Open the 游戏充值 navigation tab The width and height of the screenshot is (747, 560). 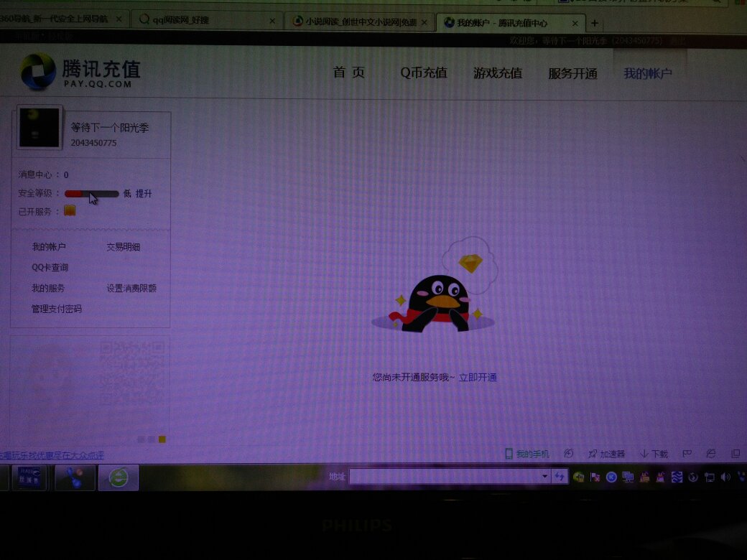point(497,73)
